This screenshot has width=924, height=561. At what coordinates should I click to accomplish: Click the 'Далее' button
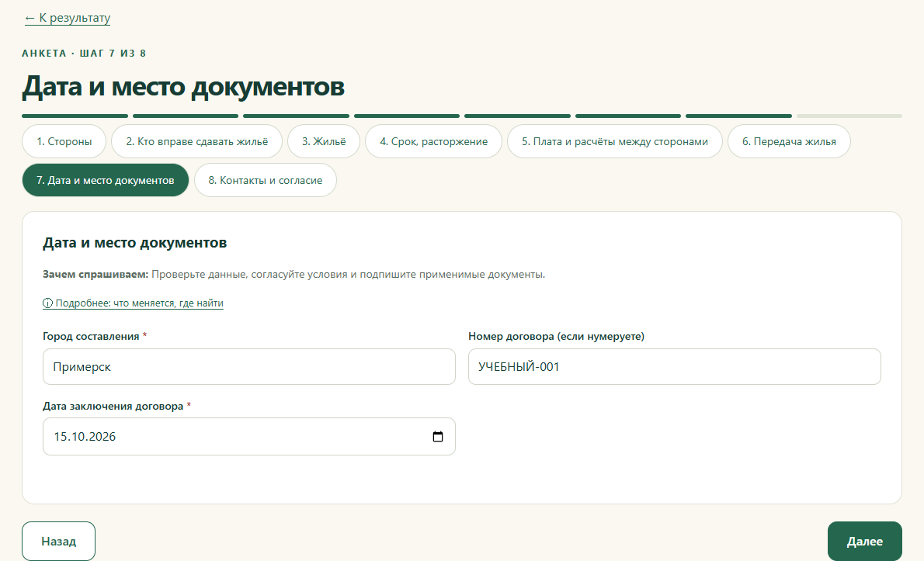[x=864, y=541]
